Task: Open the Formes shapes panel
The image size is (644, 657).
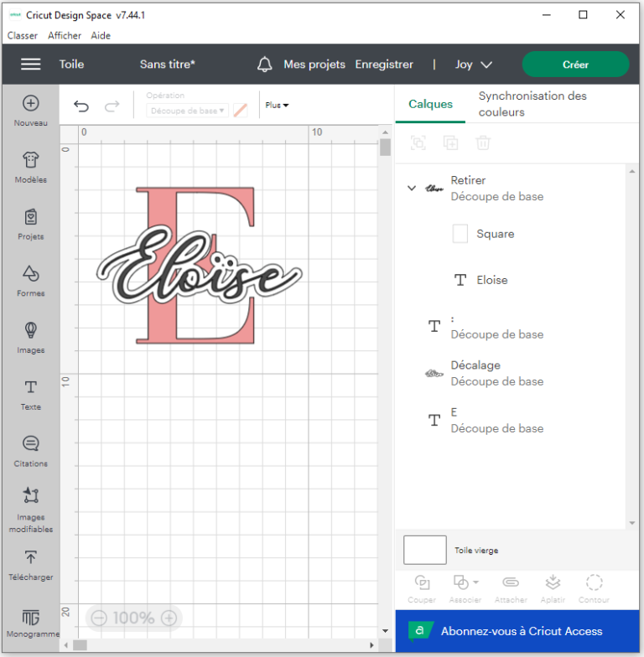Action: coord(30,282)
